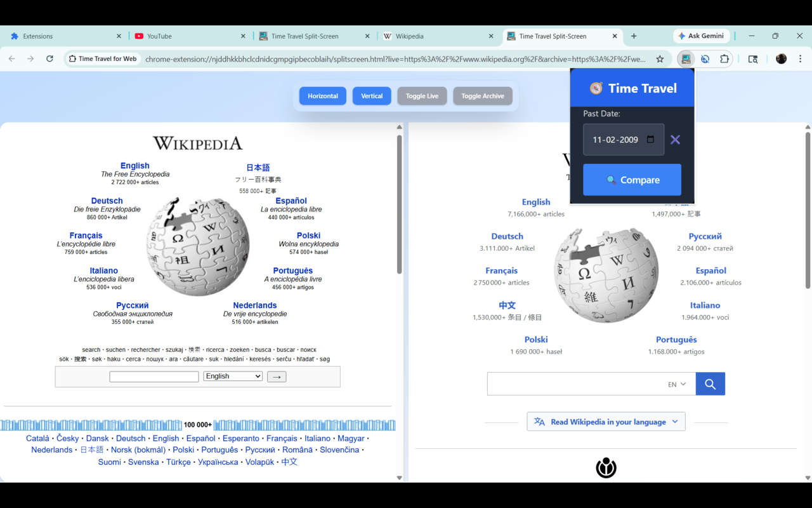Open Volapük link in 100 000+ list
The image size is (812, 508).
[x=260, y=462]
